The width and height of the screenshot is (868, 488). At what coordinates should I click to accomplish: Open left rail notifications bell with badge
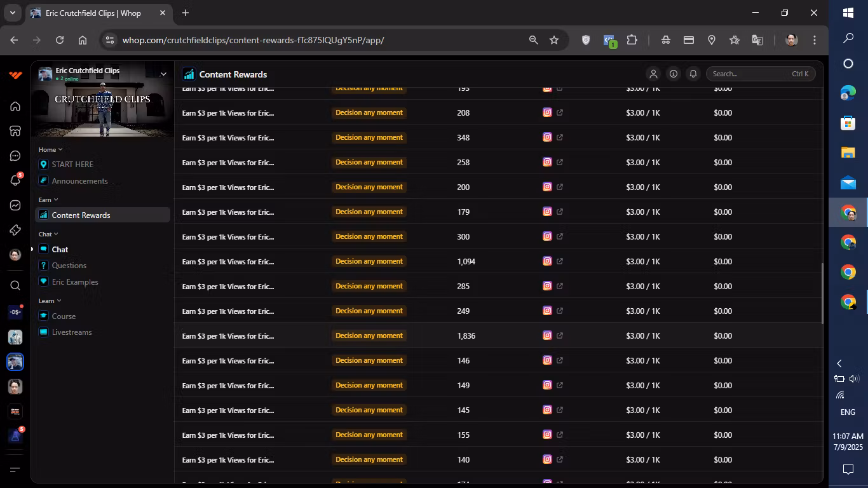tap(15, 180)
